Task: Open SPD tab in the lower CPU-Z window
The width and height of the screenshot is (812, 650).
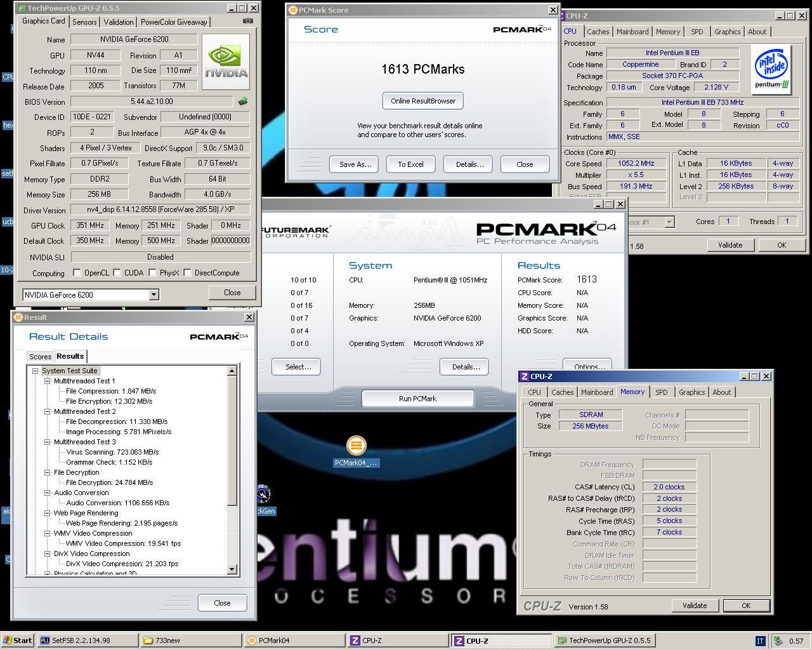Action: point(661,392)
